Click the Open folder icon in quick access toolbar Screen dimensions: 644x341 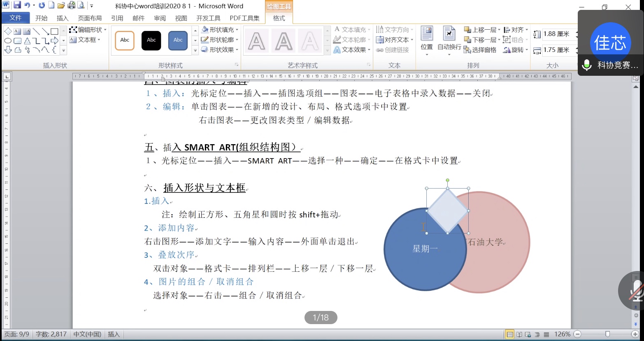(x=61, y=5)
